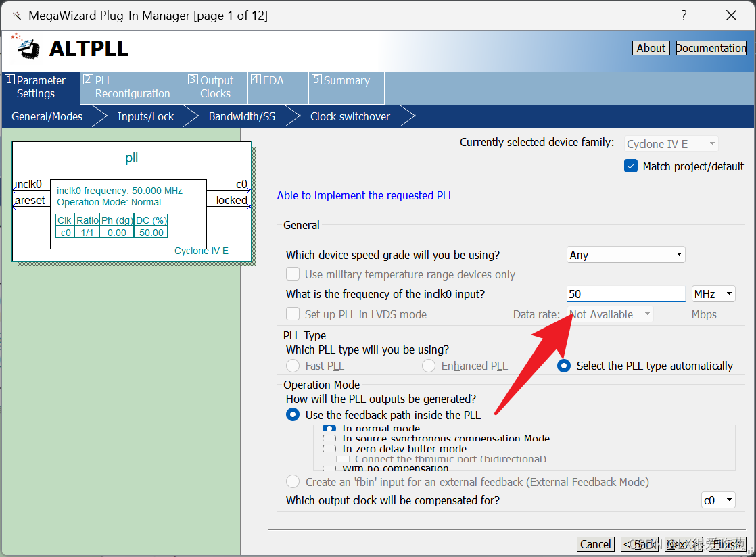Select In normal mode option
This screenshot has width=756, height=557.
pos(329,429)
